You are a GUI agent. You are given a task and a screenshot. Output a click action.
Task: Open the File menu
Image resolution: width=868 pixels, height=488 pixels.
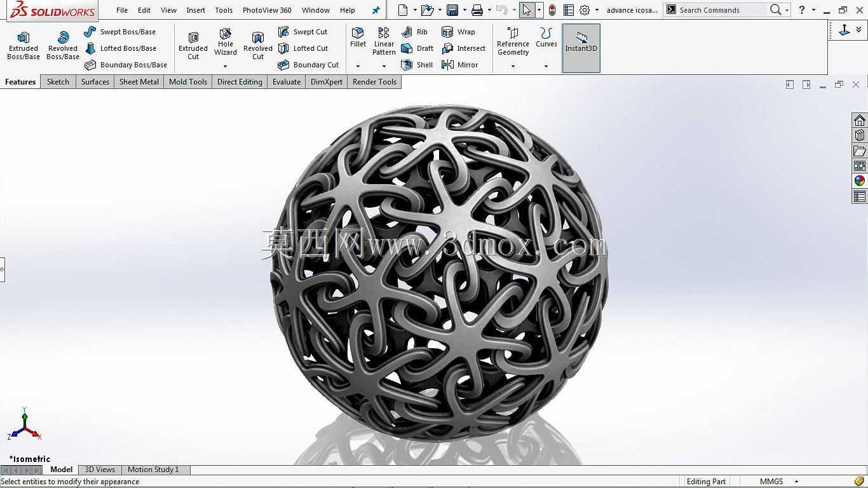coord(122,10)
